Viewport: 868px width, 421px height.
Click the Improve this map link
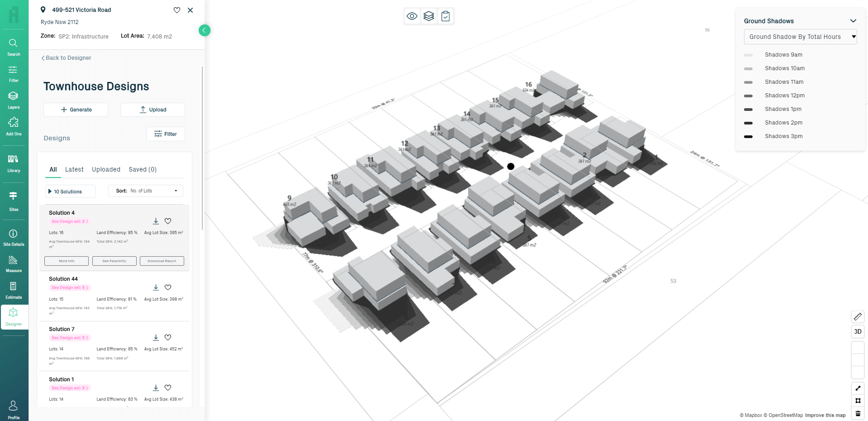[x=825, y=415]
